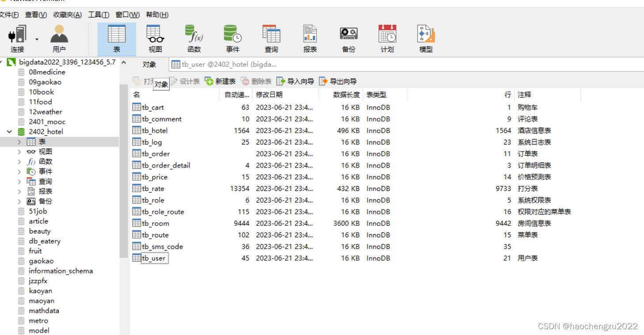The image size is (644, 335).
Task: Select the tb_order table
Action: click(x=156, y=154)
